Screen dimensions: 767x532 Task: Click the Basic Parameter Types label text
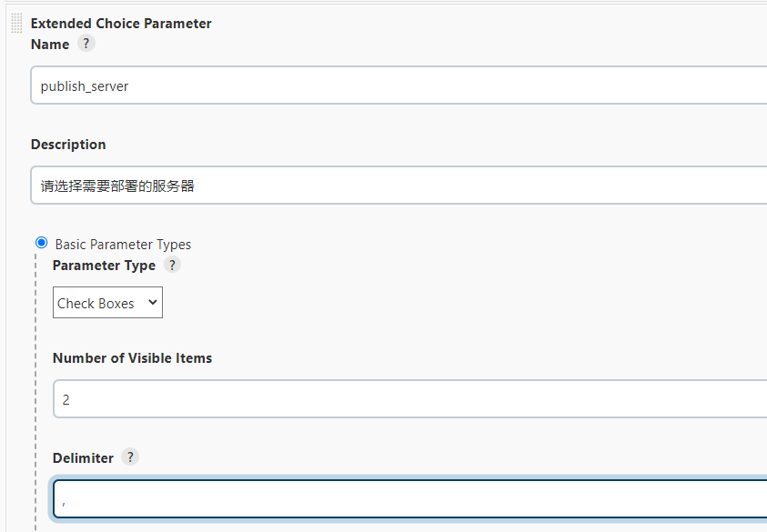click(x=123, y=245)
